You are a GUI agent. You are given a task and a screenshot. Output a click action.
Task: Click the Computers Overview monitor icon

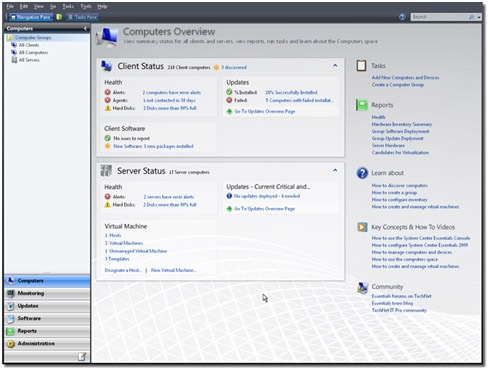click(x=107, y=37)
